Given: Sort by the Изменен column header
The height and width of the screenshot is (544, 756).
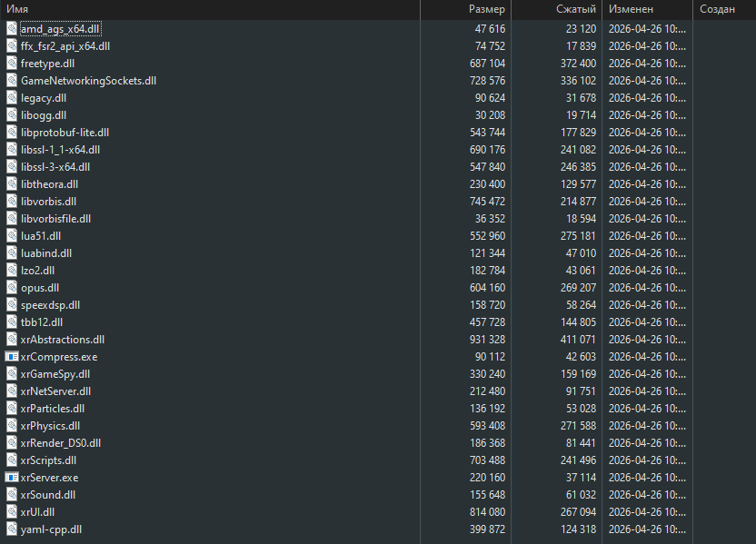Looking at the screenshot, I should (x=647, y=10).
